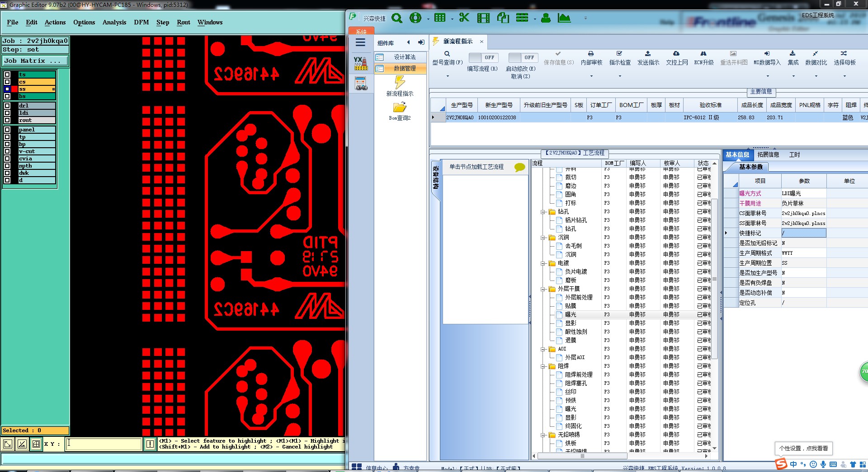868x472 pixels.
Task: Collapse the 钻孔 tree folder
Action: pos(543,212)
